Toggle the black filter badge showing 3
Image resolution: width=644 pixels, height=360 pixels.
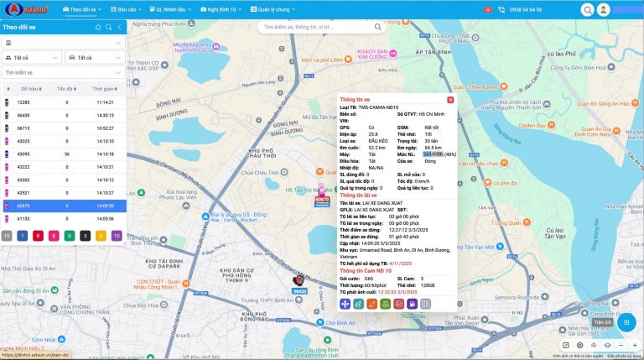click(x=84, y=236)
